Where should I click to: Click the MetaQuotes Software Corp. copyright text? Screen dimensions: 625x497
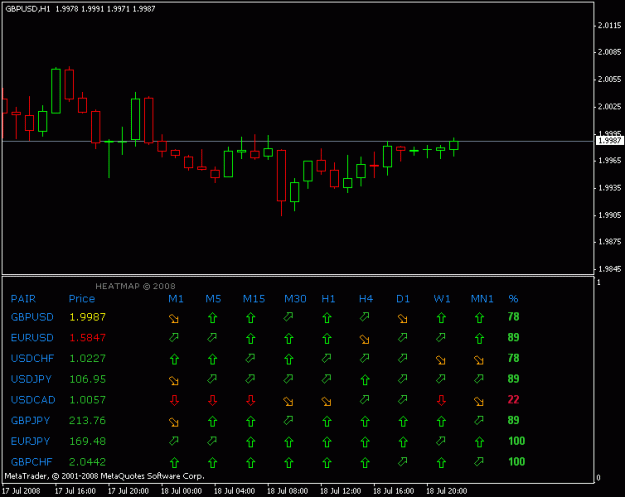pos(104,476)
